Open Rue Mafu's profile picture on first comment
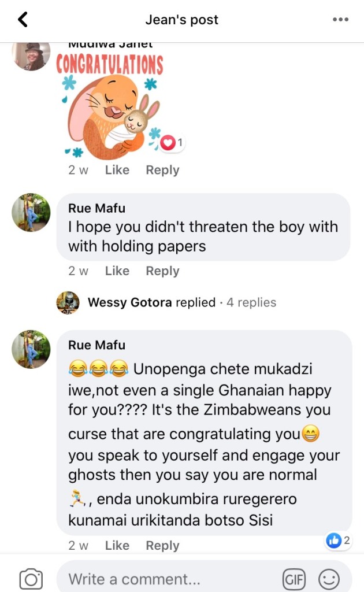364x592 pixels. (31, 213)
